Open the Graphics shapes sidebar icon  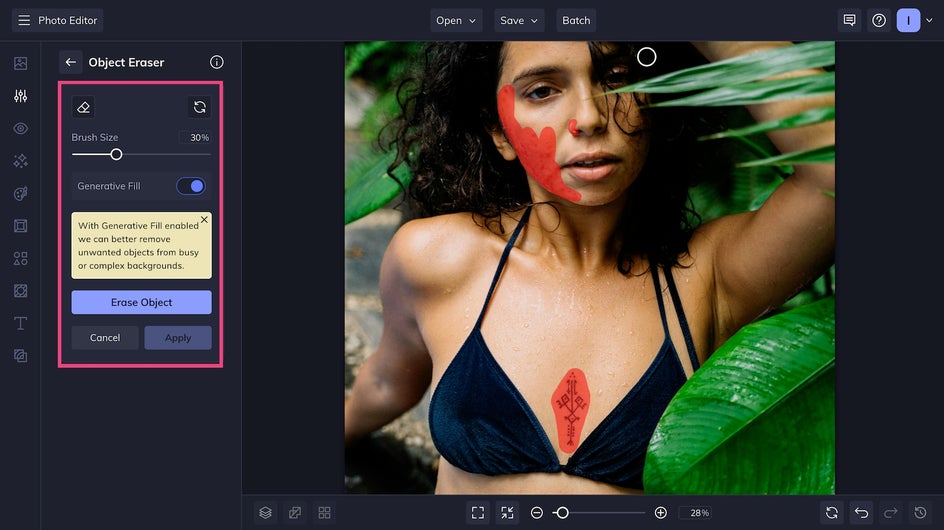tap(20, 258)
